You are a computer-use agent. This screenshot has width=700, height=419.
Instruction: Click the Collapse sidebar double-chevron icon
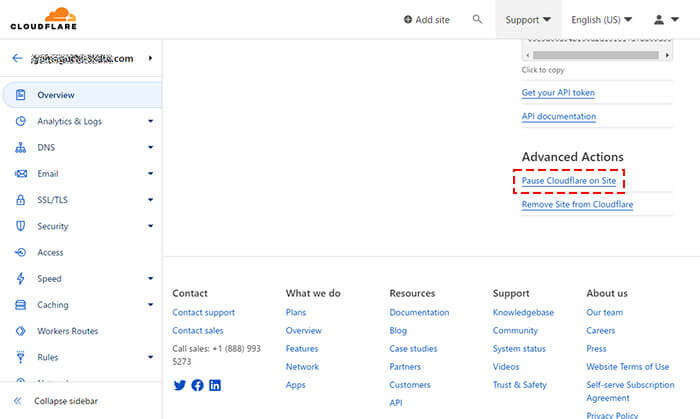[x=17, y=401]
